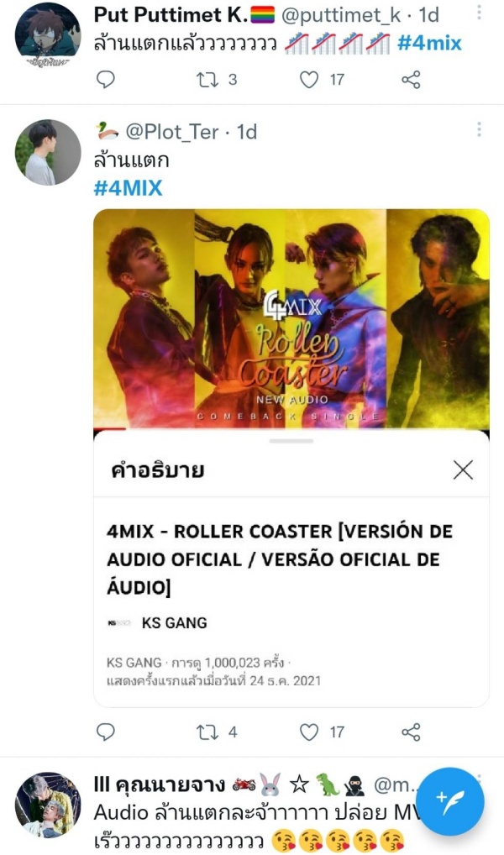504x855 pixels.
Task: Open คุณนายจาง's profile avatar
Action: point(47,805)
